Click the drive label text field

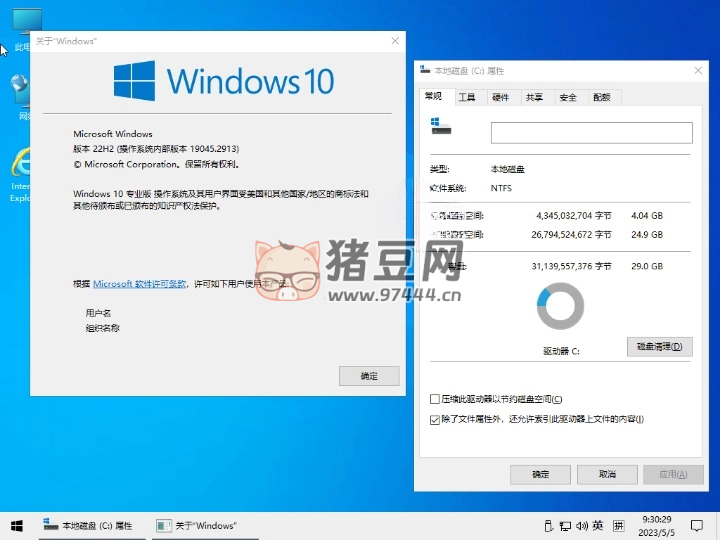click(x=591, y=133)
